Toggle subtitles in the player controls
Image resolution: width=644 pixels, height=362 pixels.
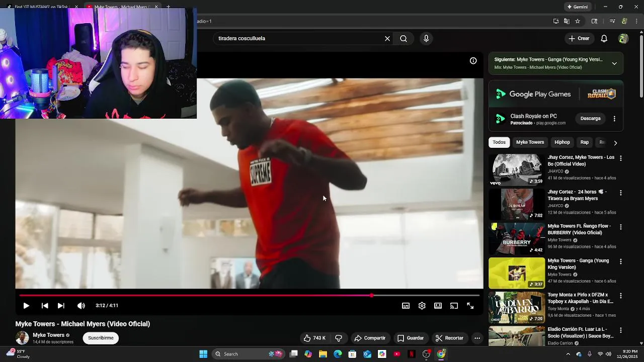(x=406, y=306)
